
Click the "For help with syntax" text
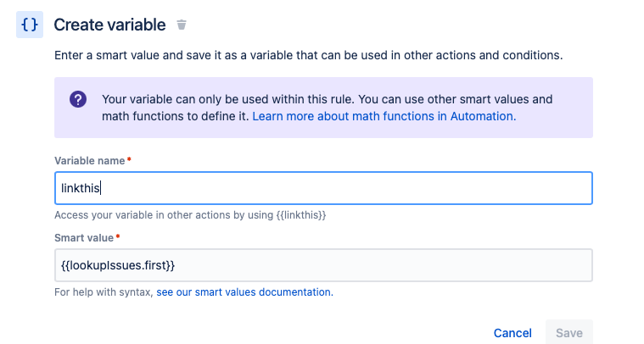point(104,292)
